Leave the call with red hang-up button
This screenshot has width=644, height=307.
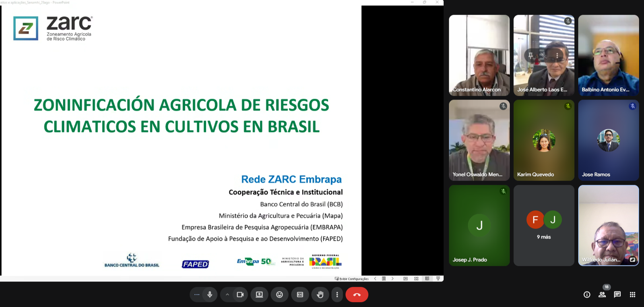pos(357,295)
